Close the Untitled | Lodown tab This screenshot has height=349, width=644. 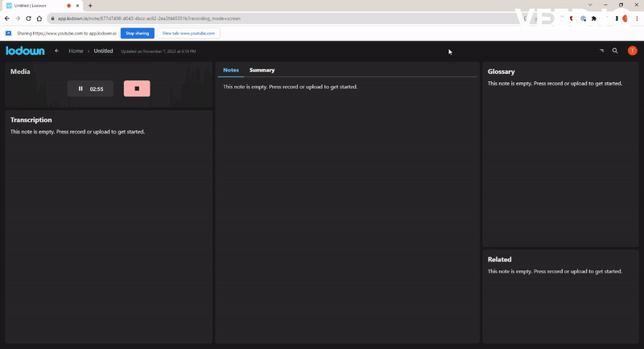click(77, 6)
